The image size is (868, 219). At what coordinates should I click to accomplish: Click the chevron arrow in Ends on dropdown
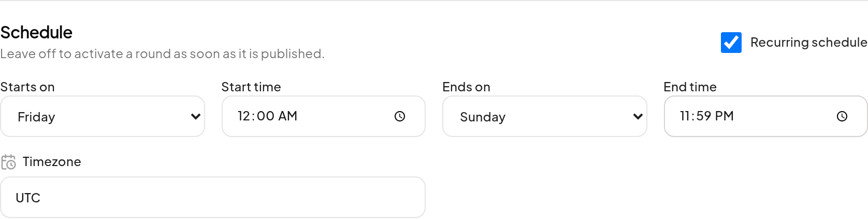(638, 117)
